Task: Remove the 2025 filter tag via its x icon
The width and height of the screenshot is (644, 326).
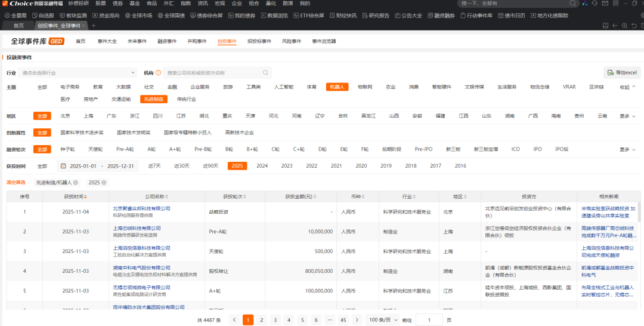Action: [104, 183]
